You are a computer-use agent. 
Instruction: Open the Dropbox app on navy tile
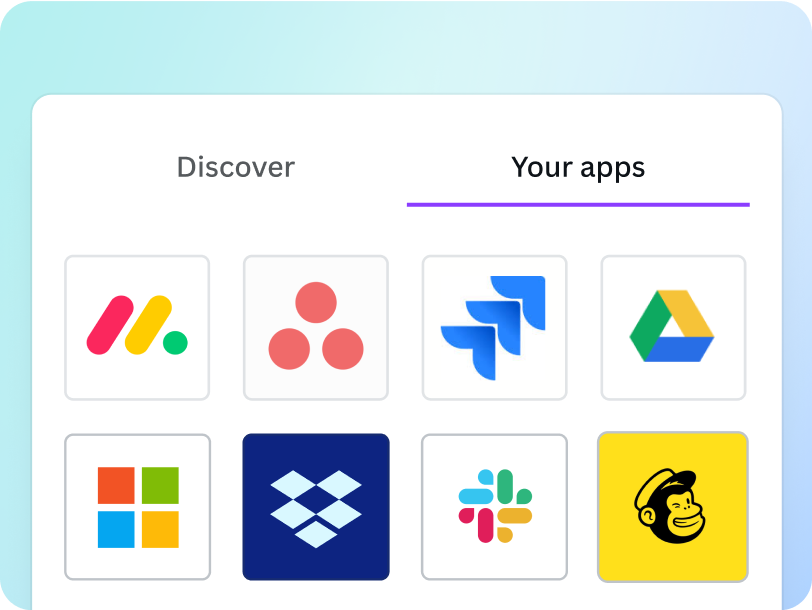pos(316,507)
